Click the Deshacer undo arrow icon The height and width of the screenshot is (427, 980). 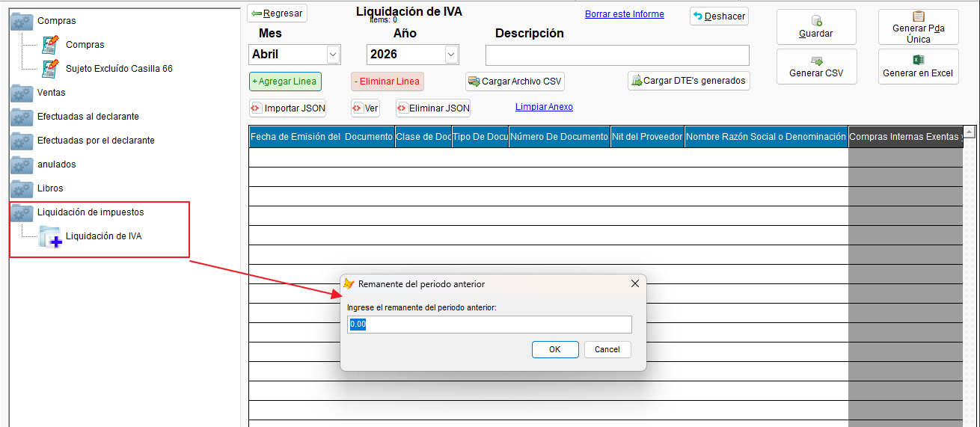[697, 16]
